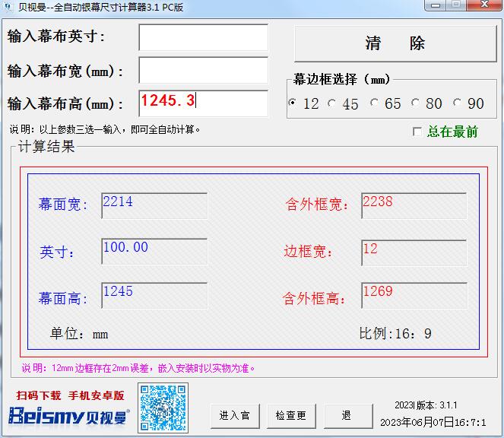Click the 含外框宽 result field showing 2238

tap(414, 206)
